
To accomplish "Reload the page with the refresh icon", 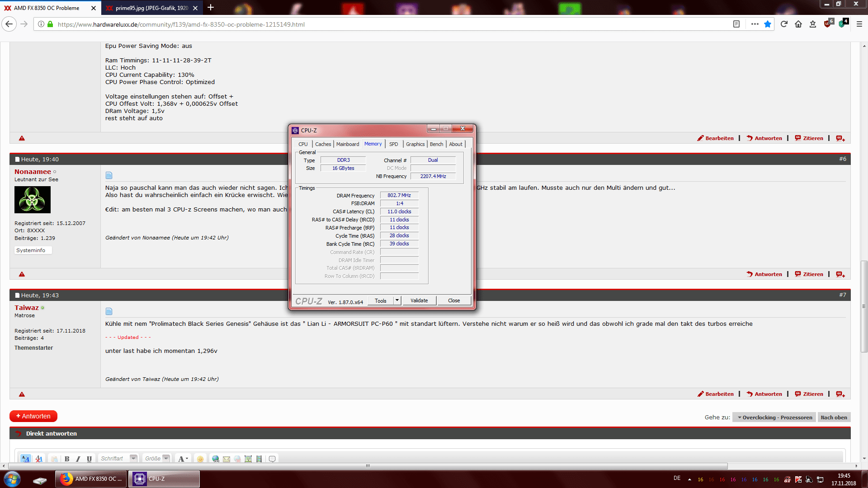I will [784, 24].
